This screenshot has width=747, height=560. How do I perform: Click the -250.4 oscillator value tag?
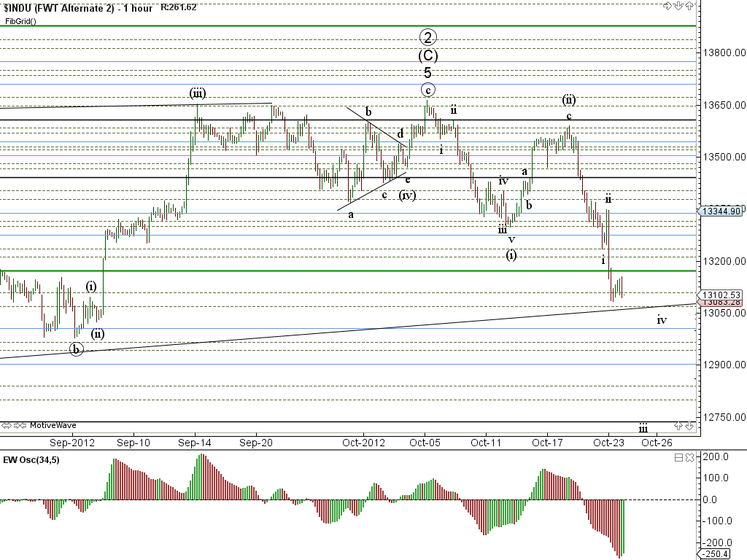718,555
